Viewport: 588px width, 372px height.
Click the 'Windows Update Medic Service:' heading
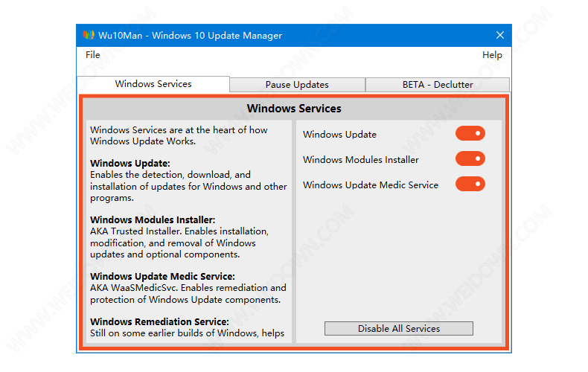(162, 276)
